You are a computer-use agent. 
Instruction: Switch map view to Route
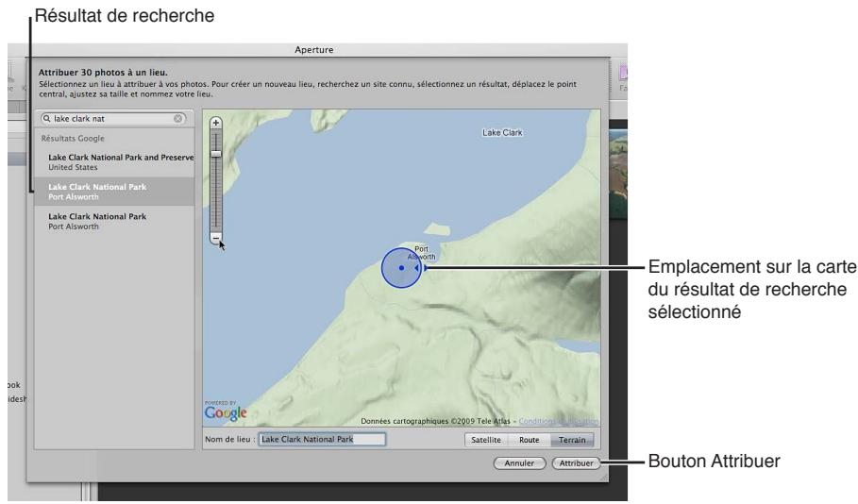click(x=530, y=440)
